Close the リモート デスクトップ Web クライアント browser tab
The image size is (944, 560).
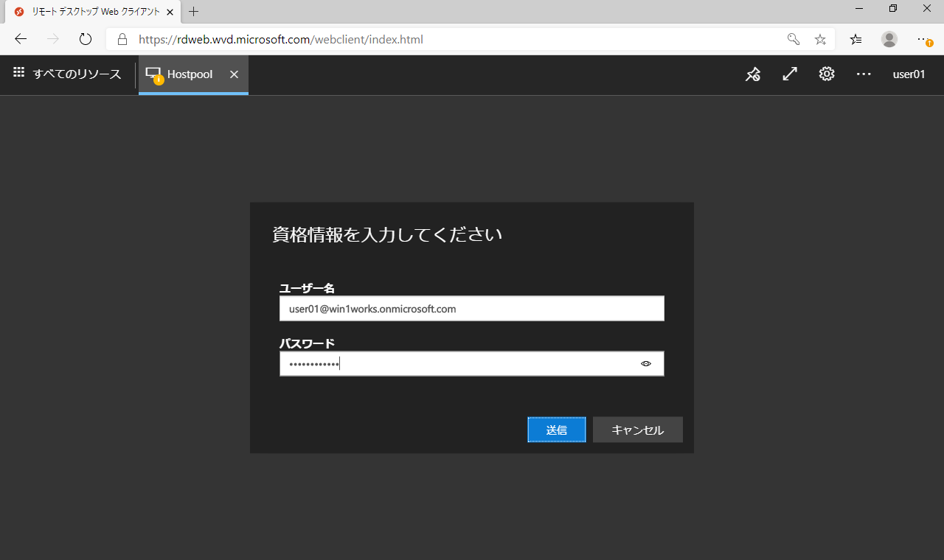coord(170,12)
